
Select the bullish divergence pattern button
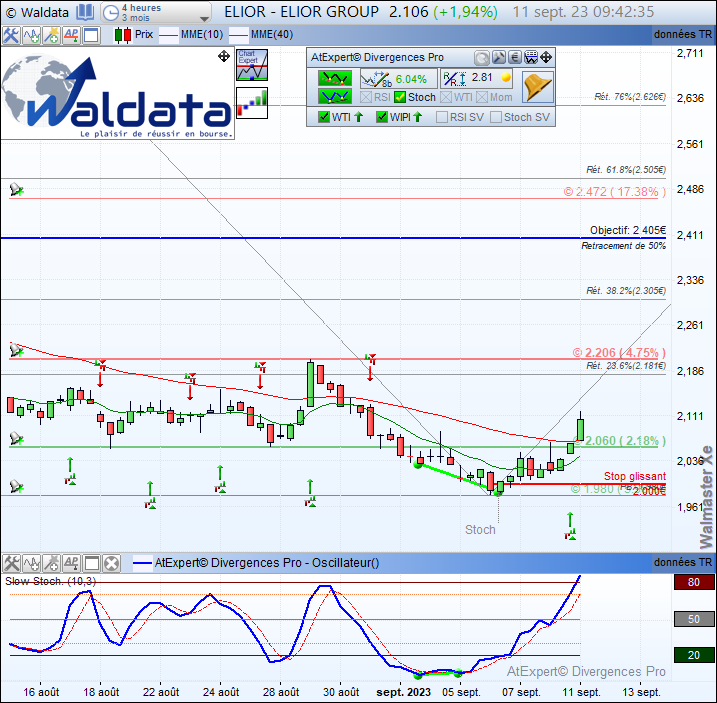(x=335, y=97)
